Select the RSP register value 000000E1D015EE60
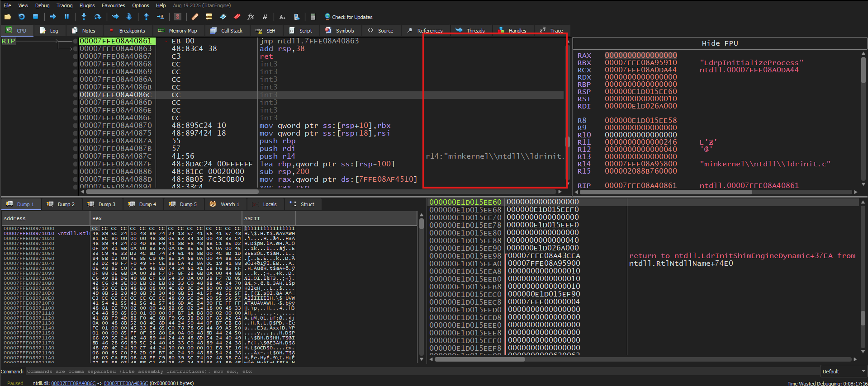This screenshot has width=868, height=386. coord(640,92)
